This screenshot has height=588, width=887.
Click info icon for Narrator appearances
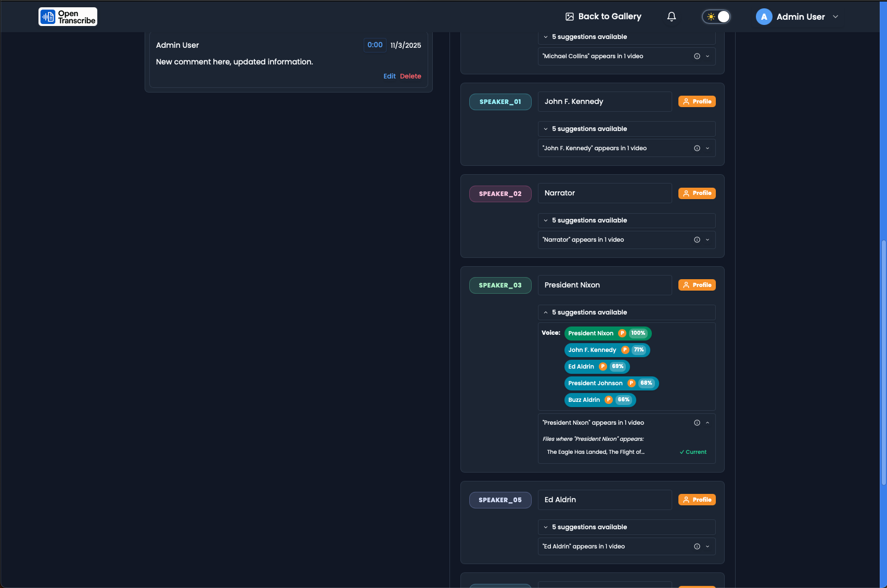pos(697,240)
